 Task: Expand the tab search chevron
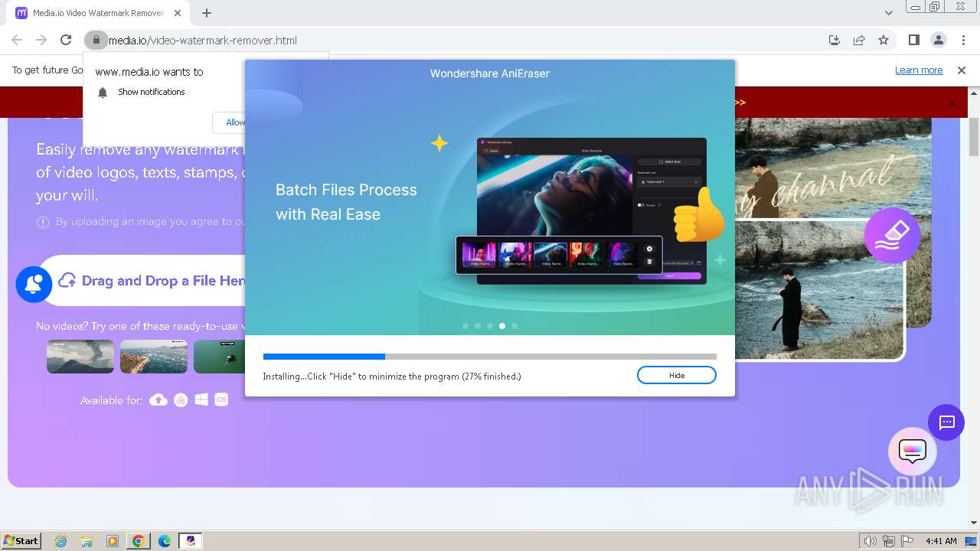coord(888,13)
